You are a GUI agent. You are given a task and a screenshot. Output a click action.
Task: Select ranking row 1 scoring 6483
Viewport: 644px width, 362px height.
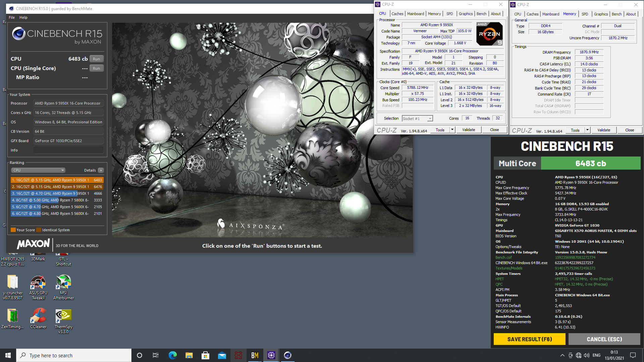(57, 180)
